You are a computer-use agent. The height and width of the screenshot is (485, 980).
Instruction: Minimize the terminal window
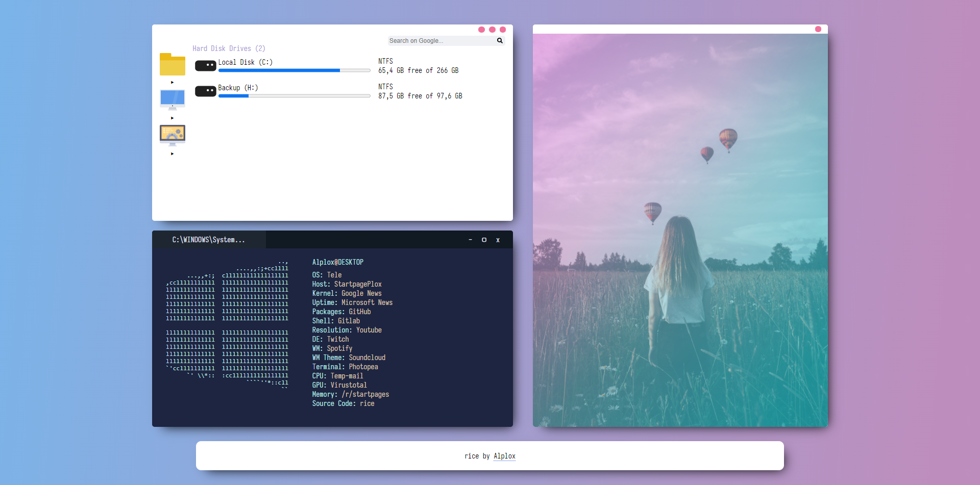tap(470, 240)
